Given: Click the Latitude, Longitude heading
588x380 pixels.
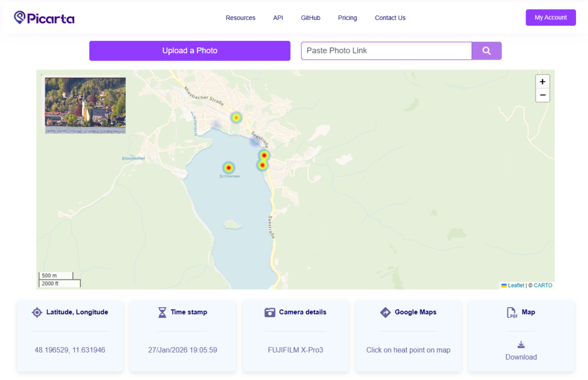Looking at the screenshot, I should [x=77, y=312].
